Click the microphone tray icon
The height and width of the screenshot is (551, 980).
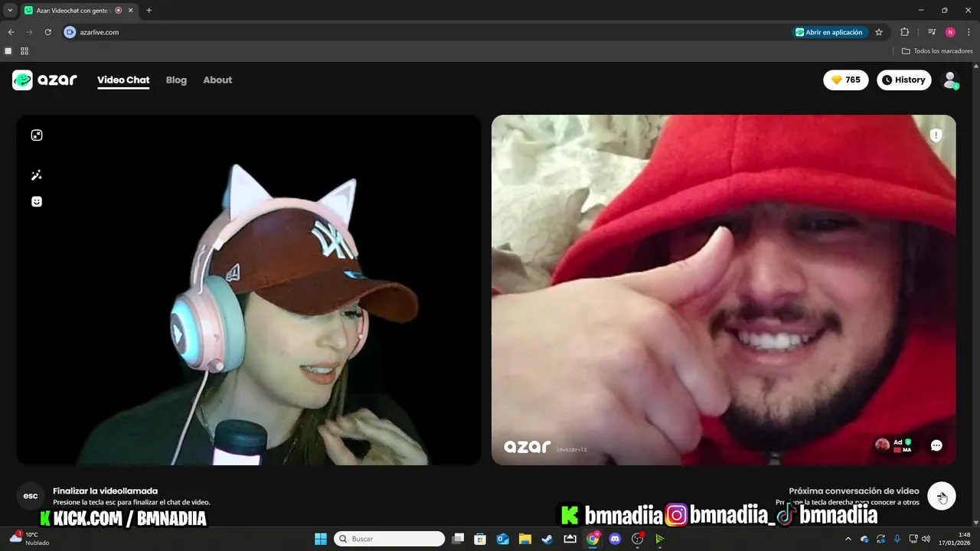click(897, 539)
